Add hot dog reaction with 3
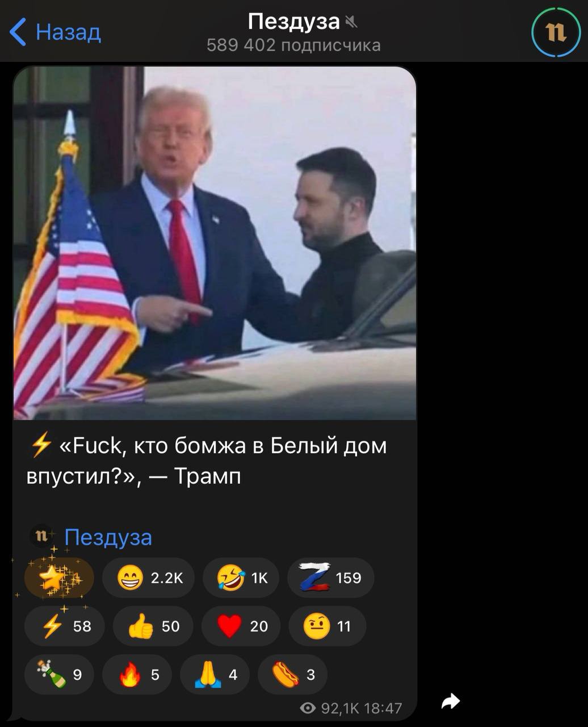Viewport: 588px width, 727px height. [x=292, y=674]
